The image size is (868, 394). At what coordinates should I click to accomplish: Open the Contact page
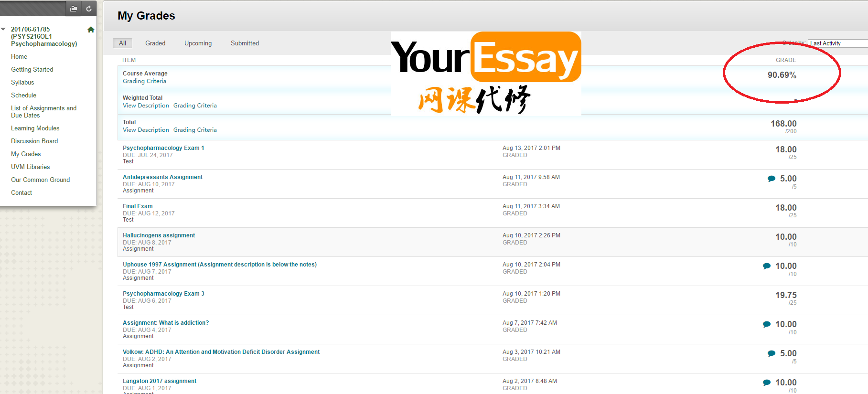click(21, 192)
